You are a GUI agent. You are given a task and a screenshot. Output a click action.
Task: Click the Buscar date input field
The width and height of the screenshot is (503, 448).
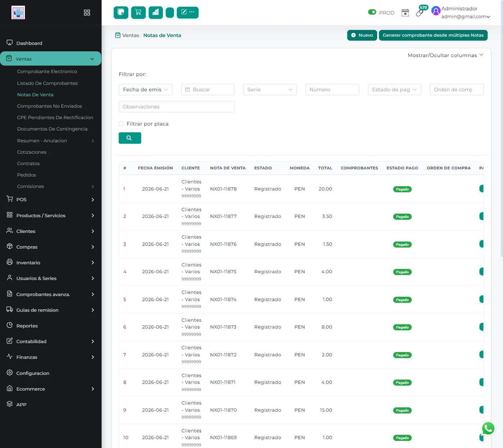tap(208, 90)
